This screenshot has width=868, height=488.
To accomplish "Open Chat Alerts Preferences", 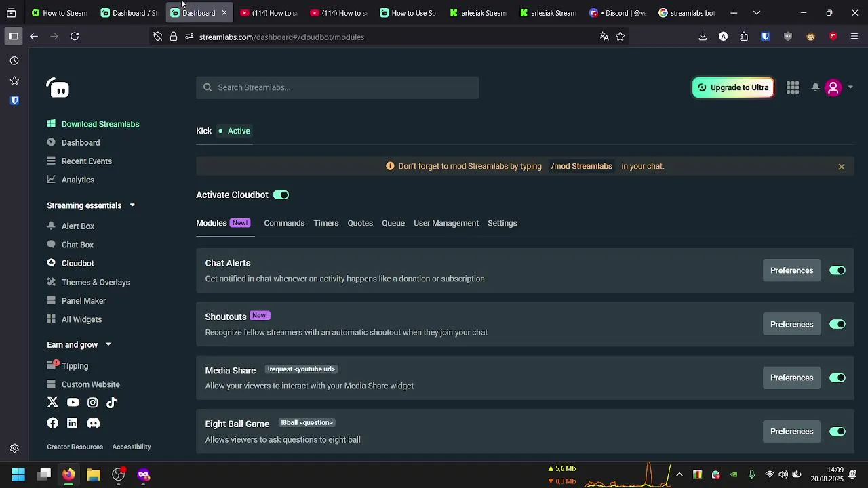I will (x=791, y=270).
